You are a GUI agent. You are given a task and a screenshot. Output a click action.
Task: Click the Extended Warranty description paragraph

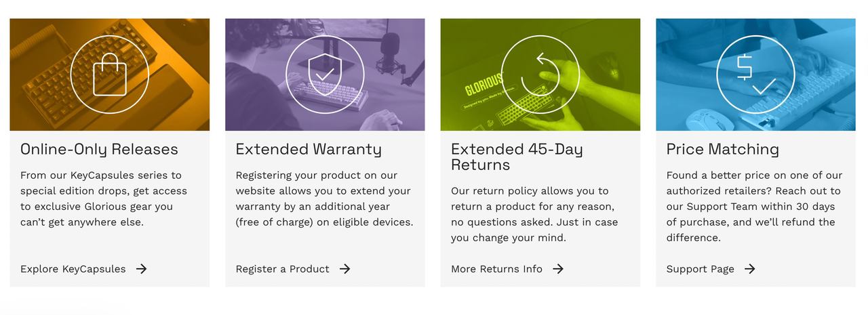pyautogui.click(x=324, y=198)
